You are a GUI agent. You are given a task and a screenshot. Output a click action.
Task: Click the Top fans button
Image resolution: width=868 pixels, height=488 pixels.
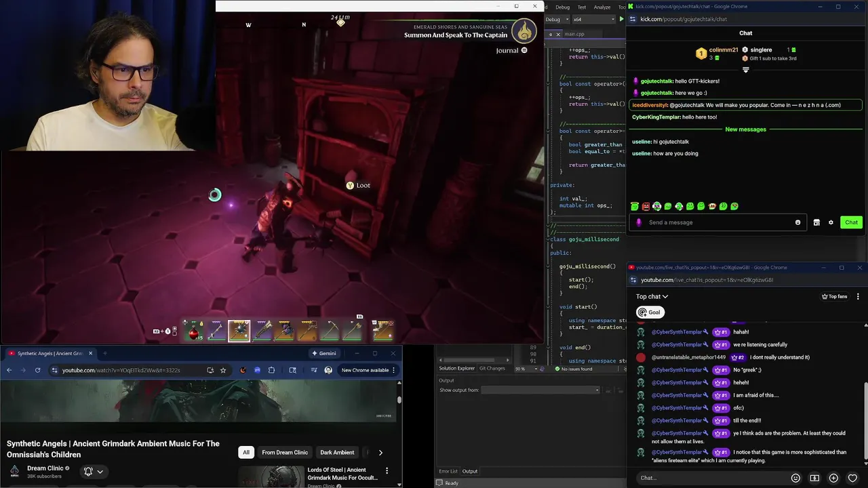tap(834, 296)
